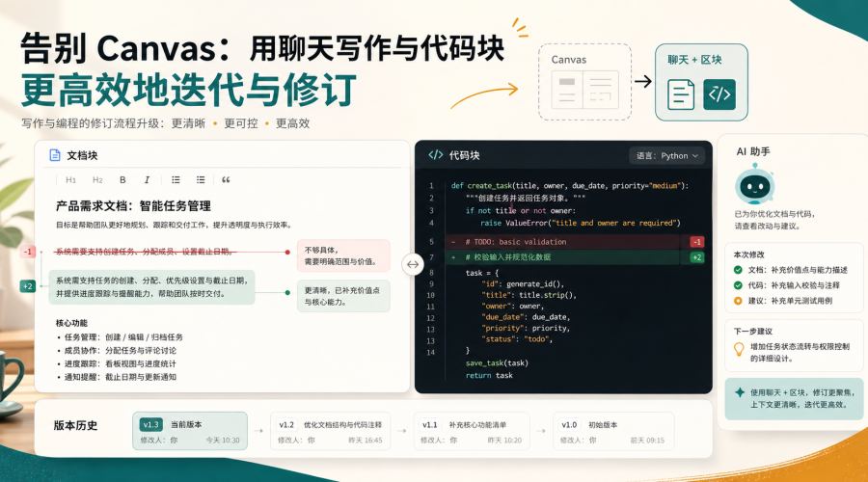Click the green checkmark beside 代码：补充输入校验
The width and height of the screenshot is (868, 482).
[738, 285]
